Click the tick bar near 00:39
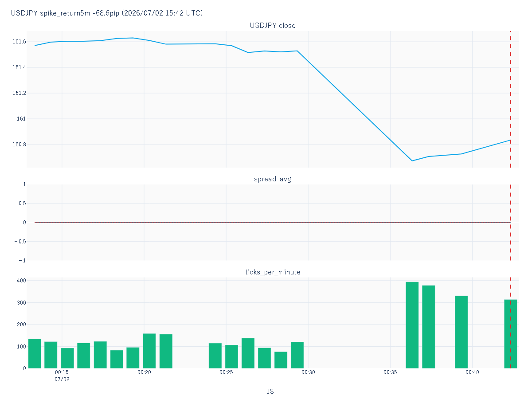Screen dimensions: 532x399 [461, 332]
